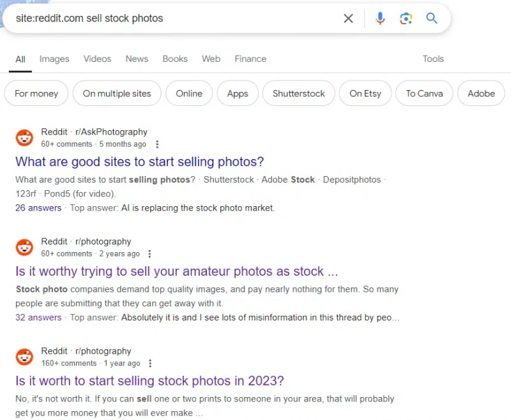Open the three-dot menu for r/AskPhotography result
The width and height of the screenshot is (511, 420).
click(x=157, y=144)
